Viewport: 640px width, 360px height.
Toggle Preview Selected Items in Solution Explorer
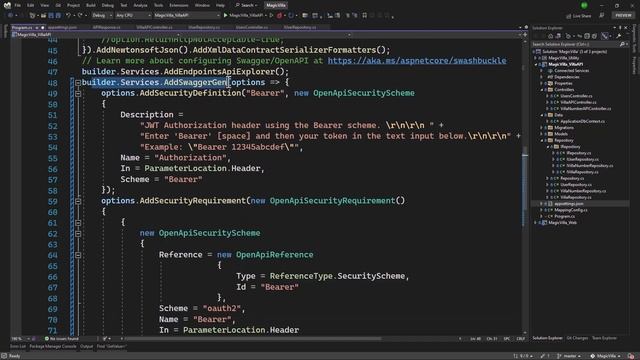604,36
